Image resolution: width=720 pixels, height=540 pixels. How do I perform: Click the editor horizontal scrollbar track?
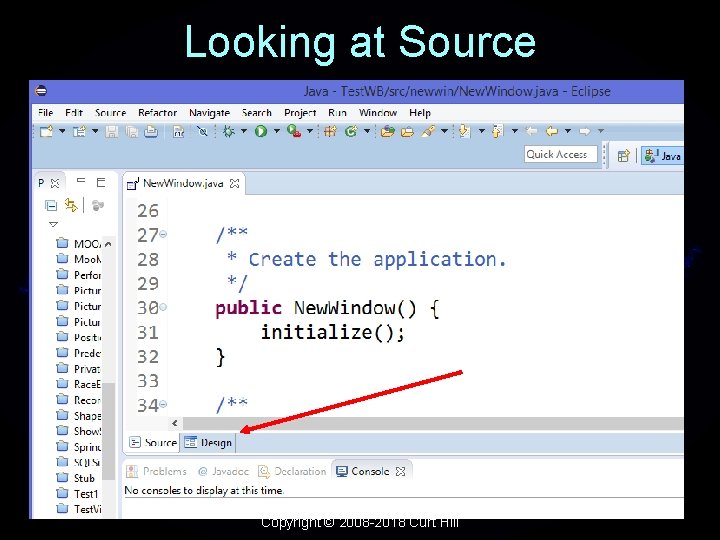click(x=433, y=423)
